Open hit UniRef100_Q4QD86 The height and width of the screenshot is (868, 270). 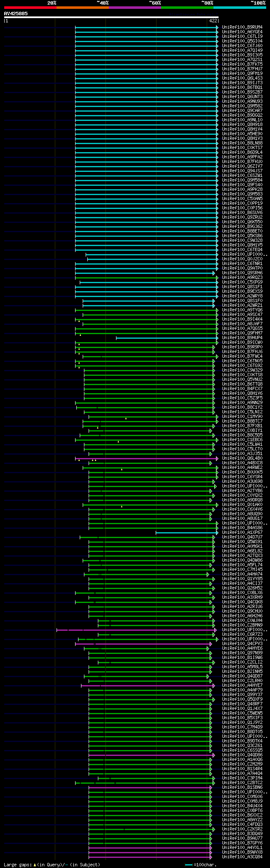[x=242, y=755]
